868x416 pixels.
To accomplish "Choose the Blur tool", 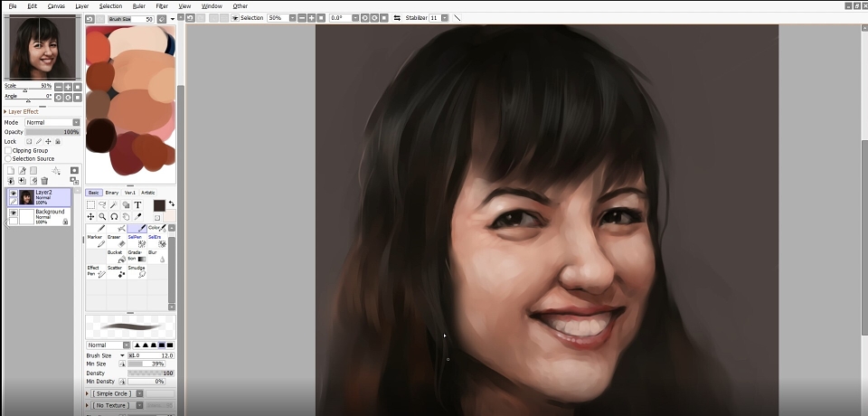I will click(x=157, y=256).
